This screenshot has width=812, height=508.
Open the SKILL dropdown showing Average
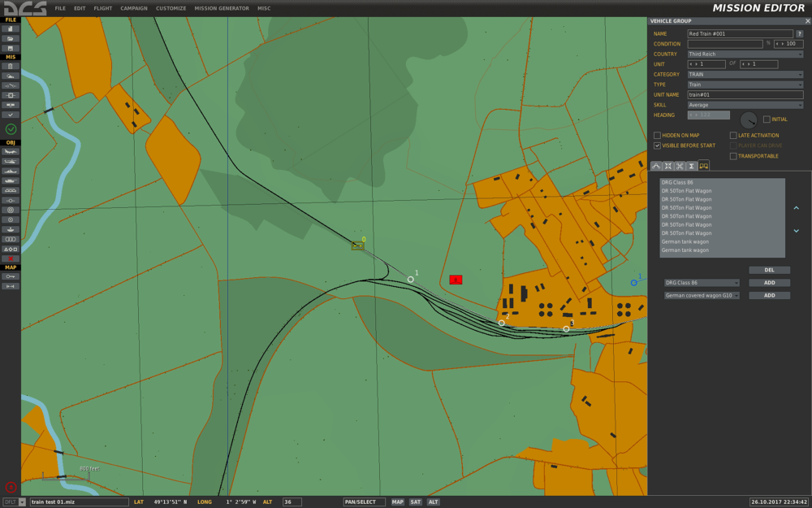pyautogui.click(x=745, y=105)
